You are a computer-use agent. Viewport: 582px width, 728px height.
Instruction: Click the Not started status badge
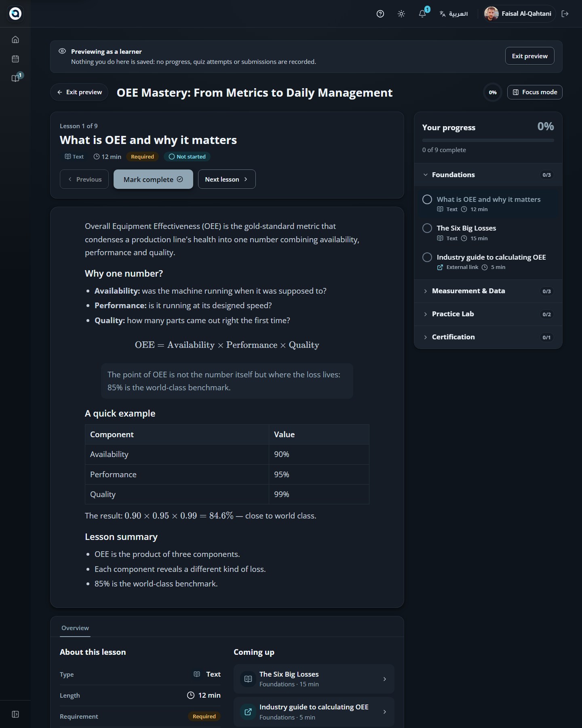pos(187,157)
